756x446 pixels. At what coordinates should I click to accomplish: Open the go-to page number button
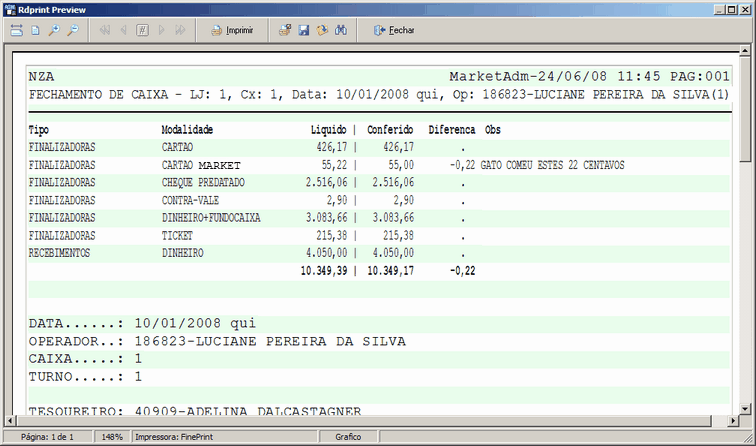pos(142,30)
